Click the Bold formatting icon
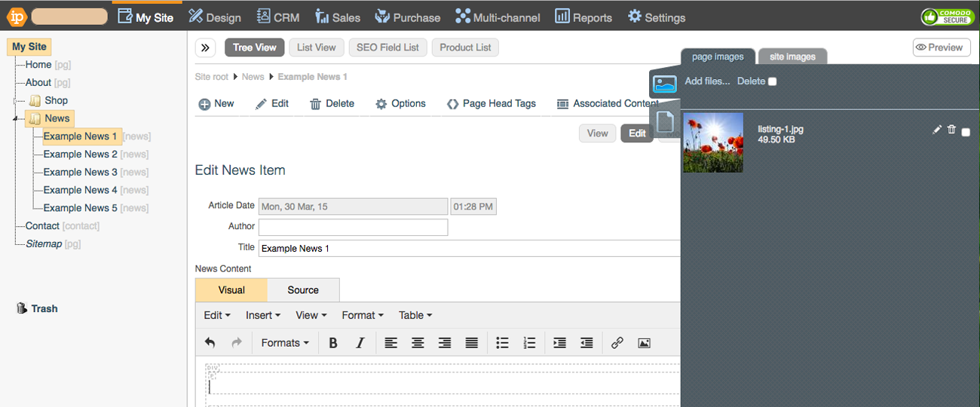 (333, 343)
